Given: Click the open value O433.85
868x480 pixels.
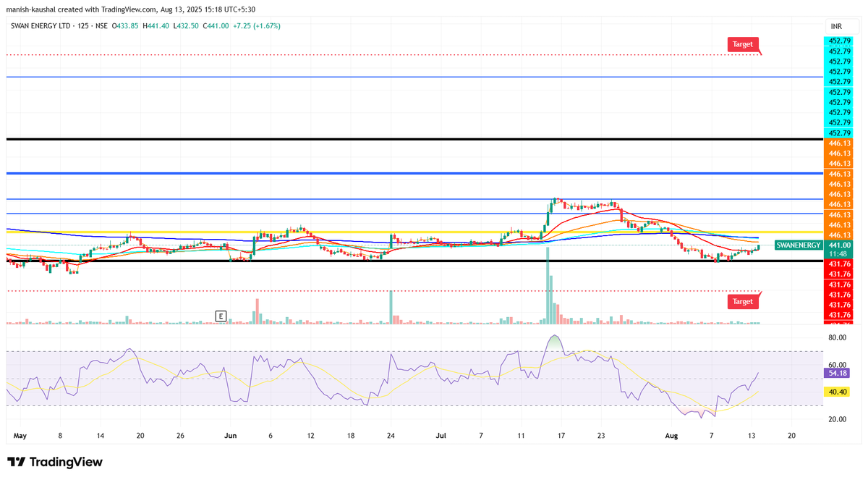Looking at the screenshot, I should point(126,26).
